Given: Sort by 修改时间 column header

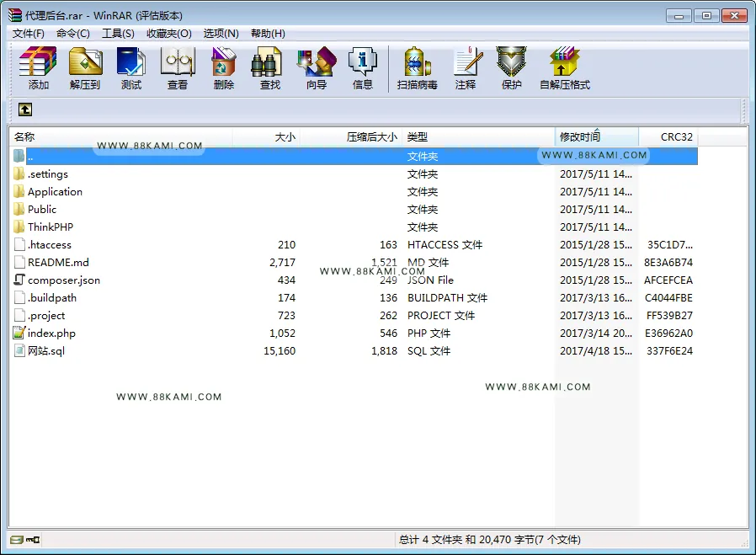Looking at the screenshot, I should pyautogui.click(x=597, y=137).
